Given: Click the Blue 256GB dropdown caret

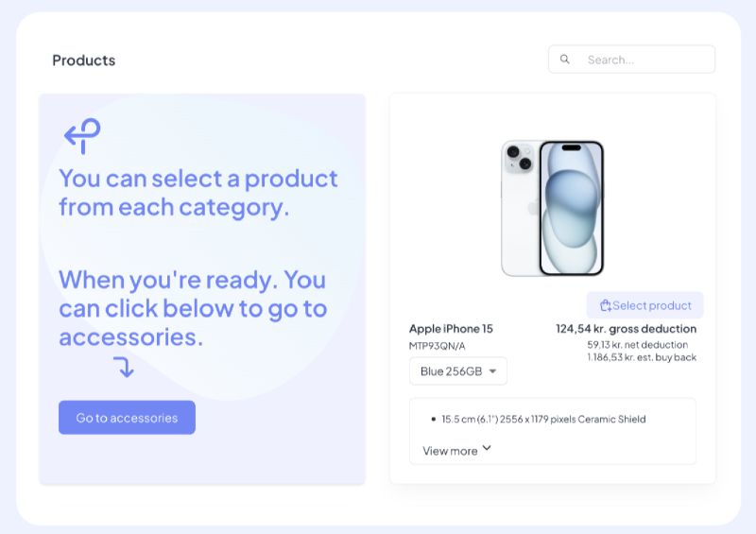Looking at the screenshot, I should click(492, 371).
